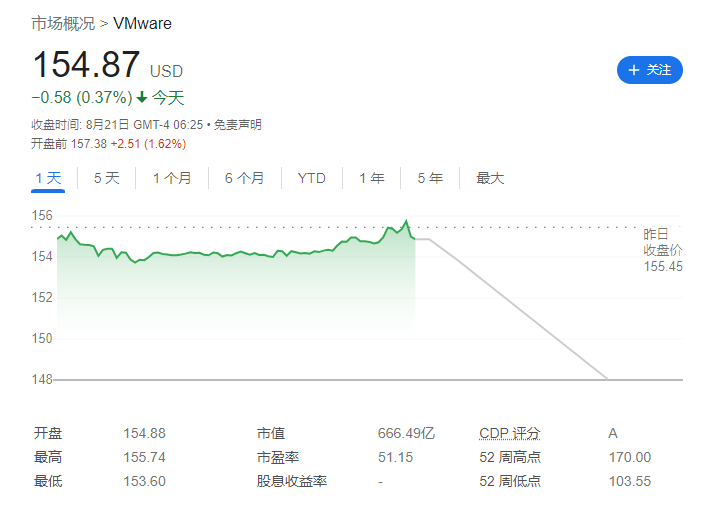
Task: Open the 市场概况 breadcrumb link
Action: (64, 23)
